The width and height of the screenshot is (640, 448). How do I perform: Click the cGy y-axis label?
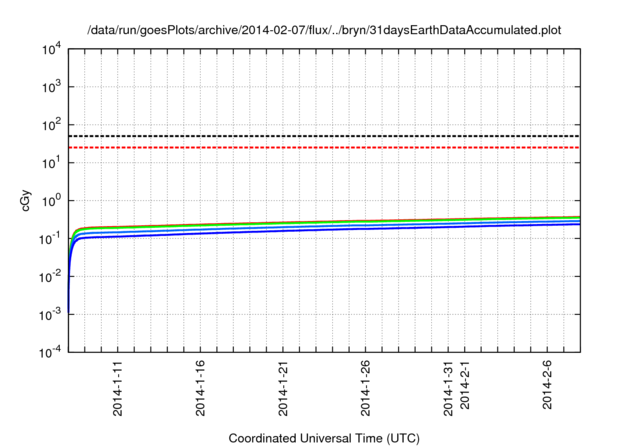click(26, 201)
